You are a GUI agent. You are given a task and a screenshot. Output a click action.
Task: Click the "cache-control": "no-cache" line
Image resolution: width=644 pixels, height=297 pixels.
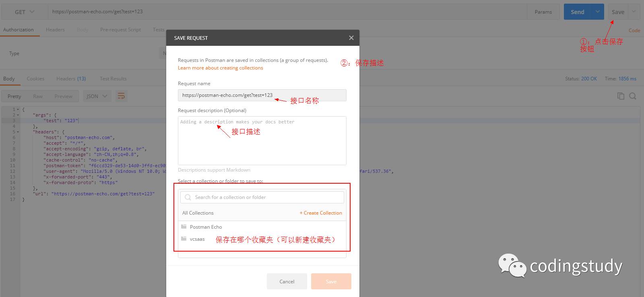pyautogui.click(x=80, y=160)
